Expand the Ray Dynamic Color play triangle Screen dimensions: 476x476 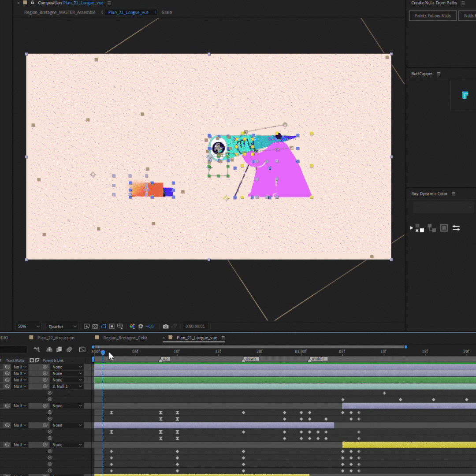coord(411,228)
